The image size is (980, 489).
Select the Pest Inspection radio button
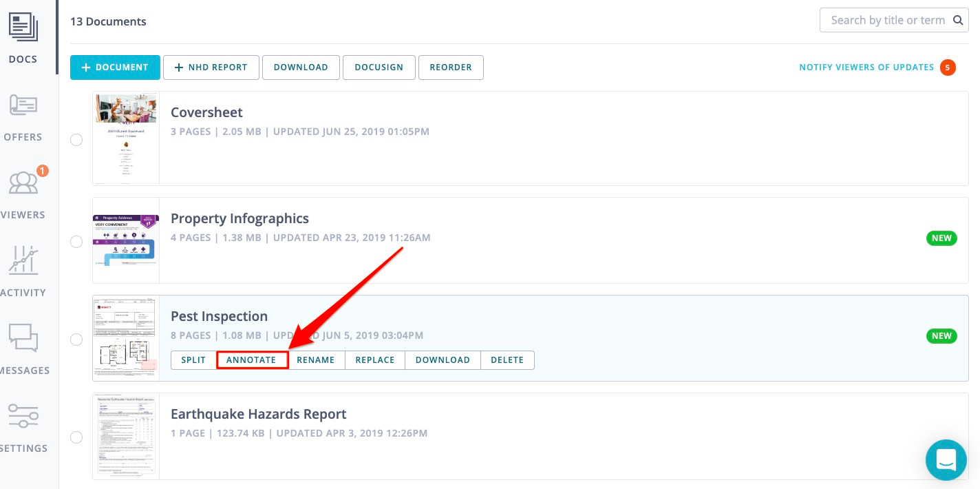pyautogui.click(x=76, y=340)
